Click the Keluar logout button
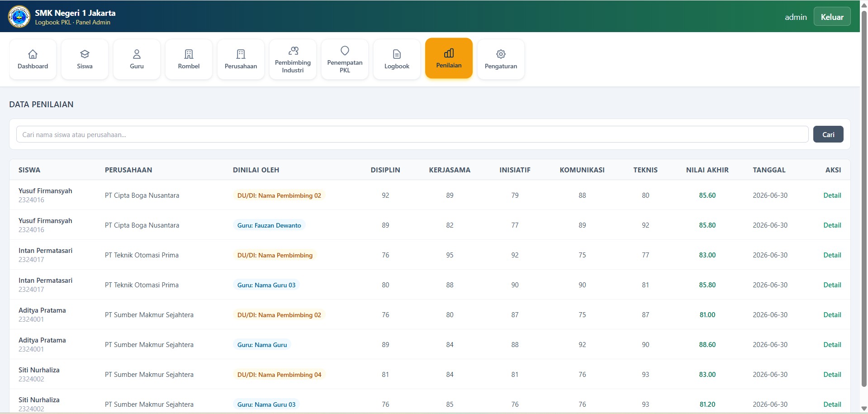Screen dimensions: 868x414 click(x=832, y=17)
